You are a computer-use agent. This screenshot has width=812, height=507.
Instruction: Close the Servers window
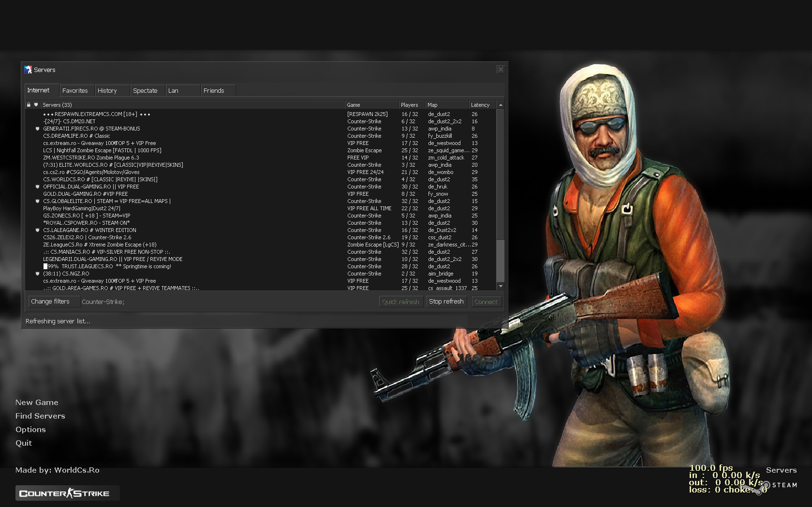[501, 70]
